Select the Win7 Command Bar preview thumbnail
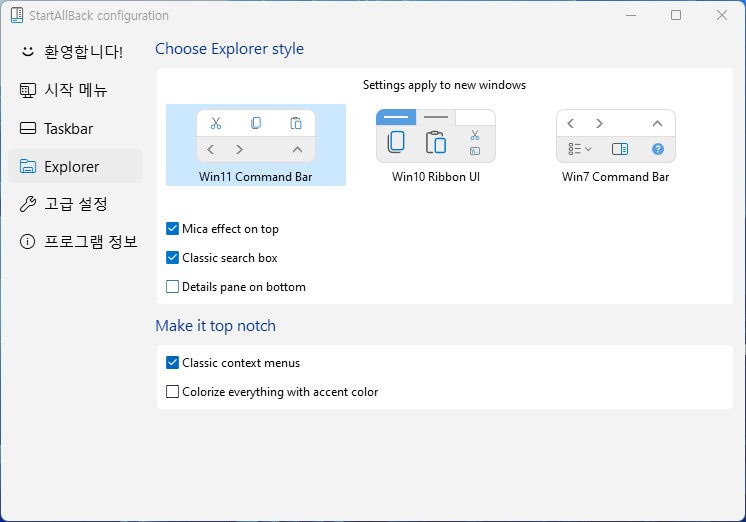 616,136
